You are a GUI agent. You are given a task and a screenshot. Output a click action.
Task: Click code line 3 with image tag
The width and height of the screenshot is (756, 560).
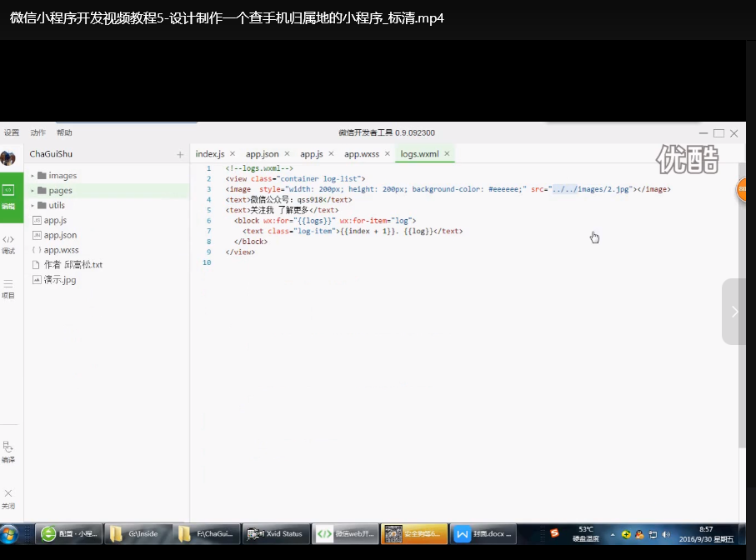click(x=448, y=189)
